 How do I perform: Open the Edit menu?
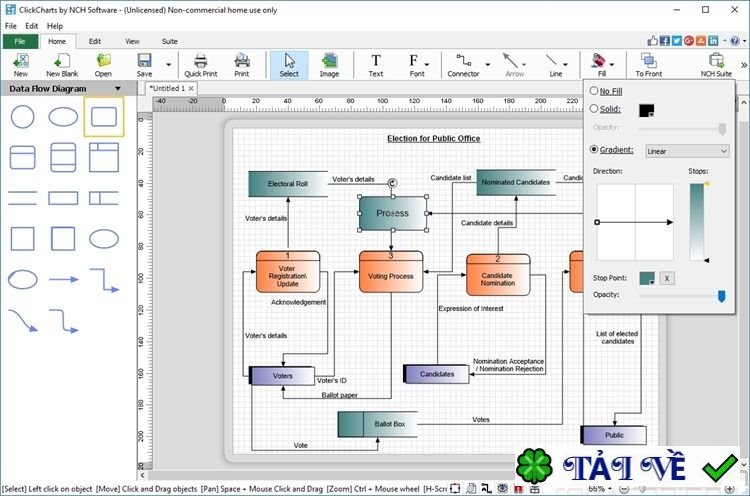pos(32,26)
